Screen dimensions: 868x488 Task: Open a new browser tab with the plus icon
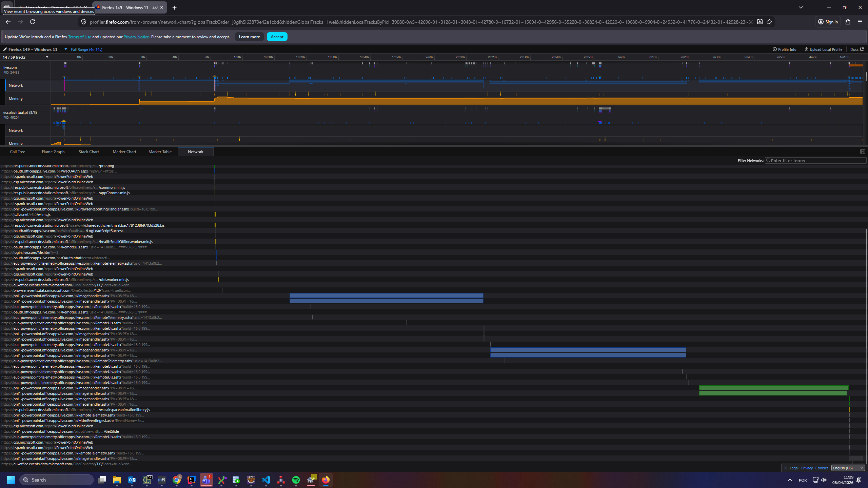coord(175,8)
